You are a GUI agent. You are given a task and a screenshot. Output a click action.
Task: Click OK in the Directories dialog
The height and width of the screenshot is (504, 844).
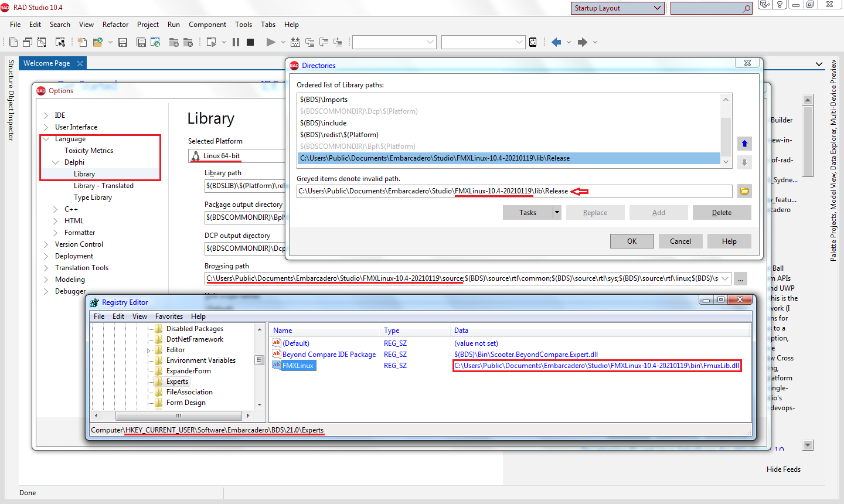[632, 241]
